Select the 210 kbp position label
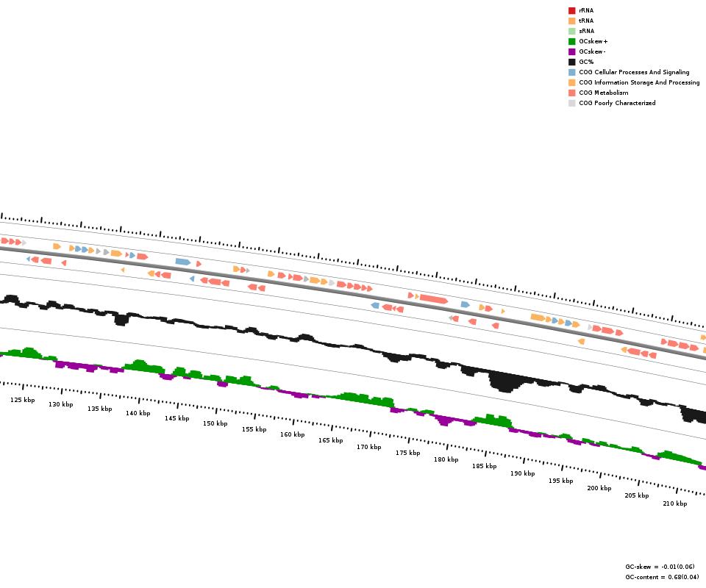This screenshot has width=706, height=588. tap(674, 503)
